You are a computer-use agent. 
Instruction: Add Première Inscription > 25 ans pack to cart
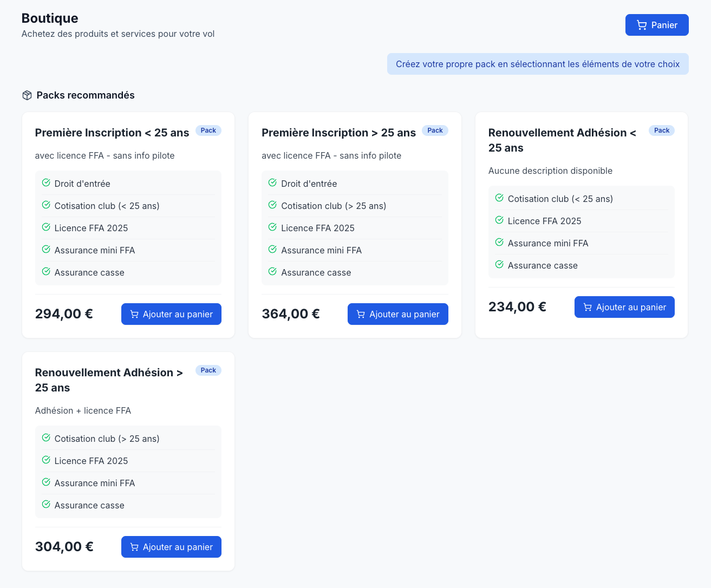click(398, 314)
